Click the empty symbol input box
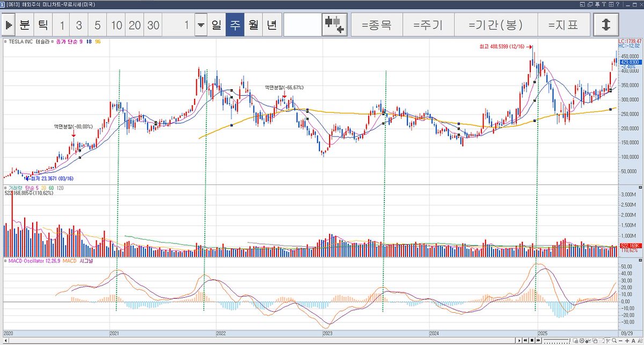Image resolution: width=644 pixels, height=345 pixels. (302, 25)
